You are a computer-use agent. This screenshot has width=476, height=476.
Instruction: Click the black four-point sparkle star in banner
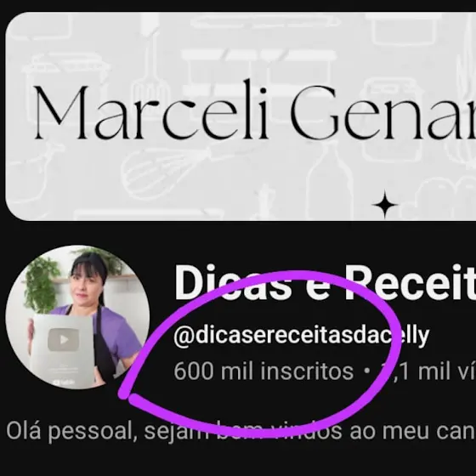point(385,205)
